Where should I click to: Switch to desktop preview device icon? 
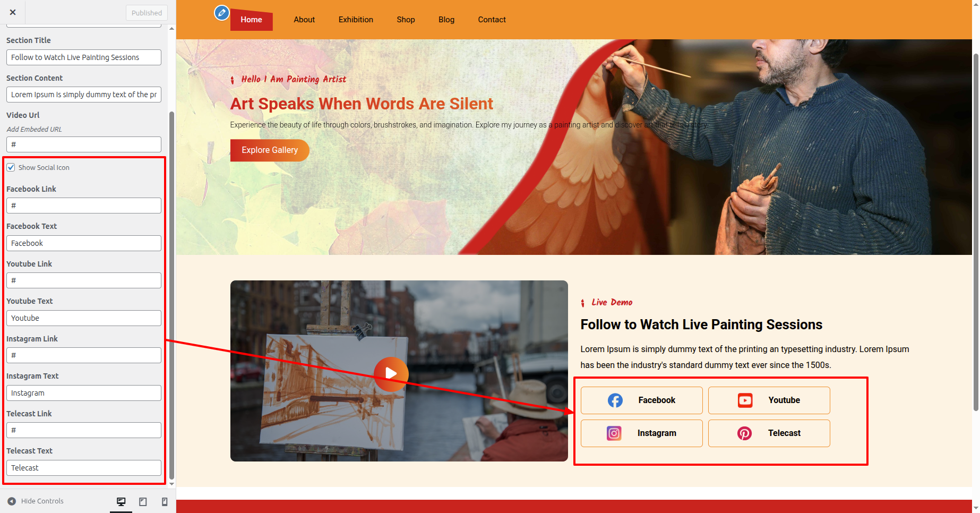pyautogui.click(x=121, y=501)
